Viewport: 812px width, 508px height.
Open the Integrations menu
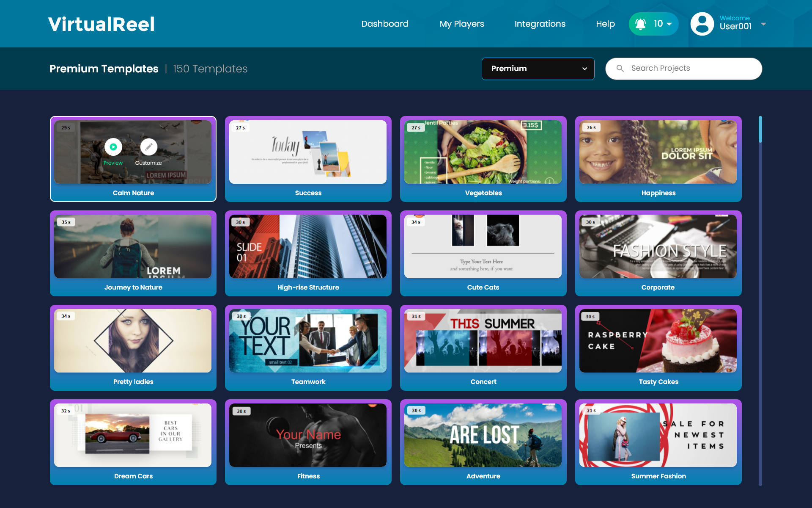point(540,24)
